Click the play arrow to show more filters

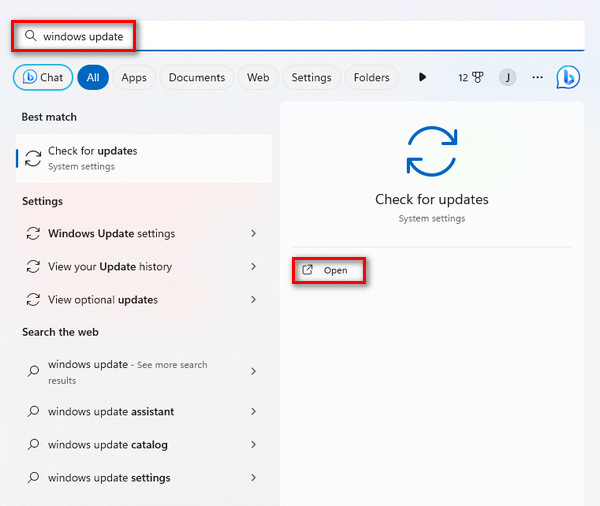[x=423, y=77]
